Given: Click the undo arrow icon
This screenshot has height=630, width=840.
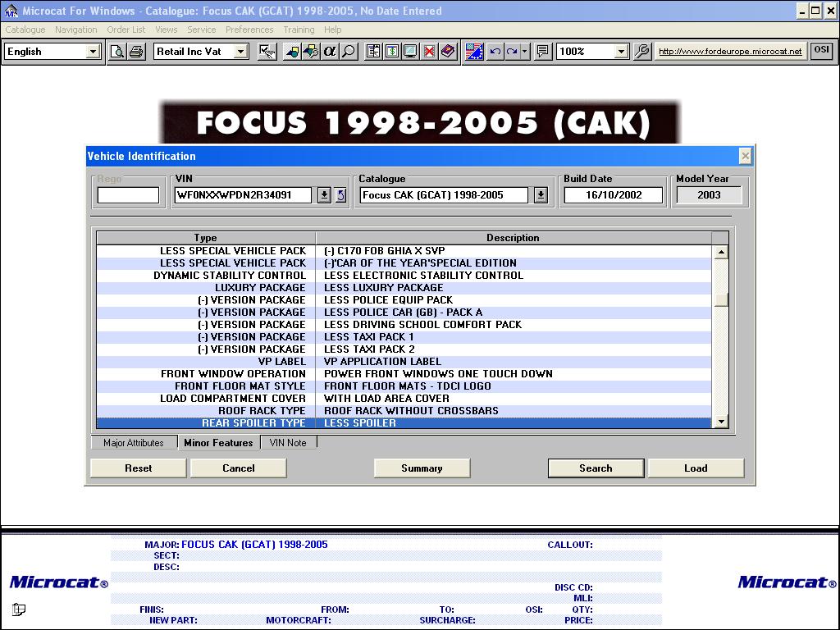Looking at the screenshot, I should pyautogui.click(x=495, y=52).
